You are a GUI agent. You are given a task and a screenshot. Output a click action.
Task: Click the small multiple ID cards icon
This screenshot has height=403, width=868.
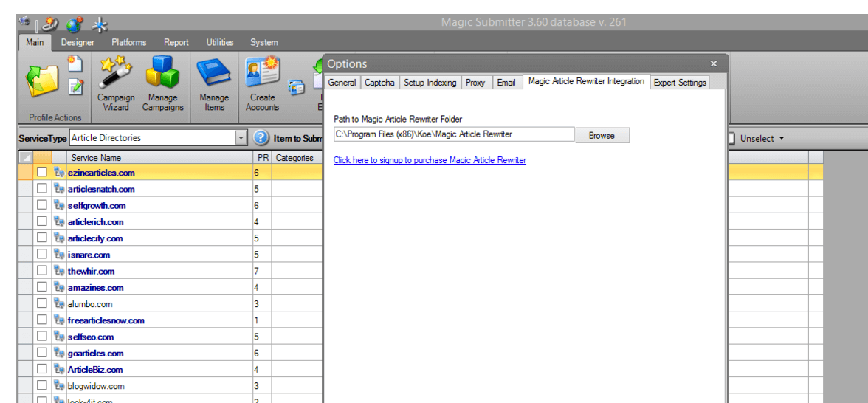click(297, 87)
